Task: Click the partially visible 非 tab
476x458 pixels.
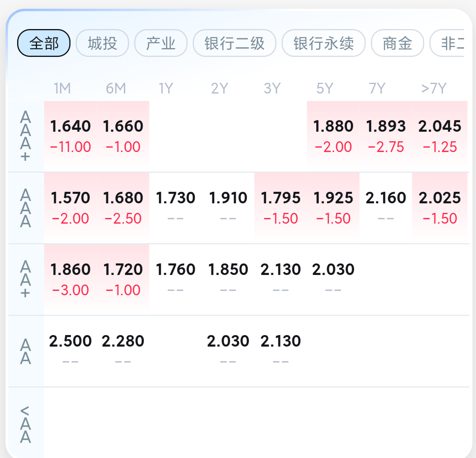Action: coord(447,43)
